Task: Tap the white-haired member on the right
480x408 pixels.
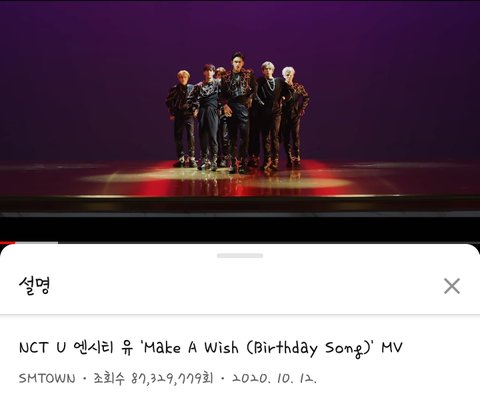Action: [293, 115]
